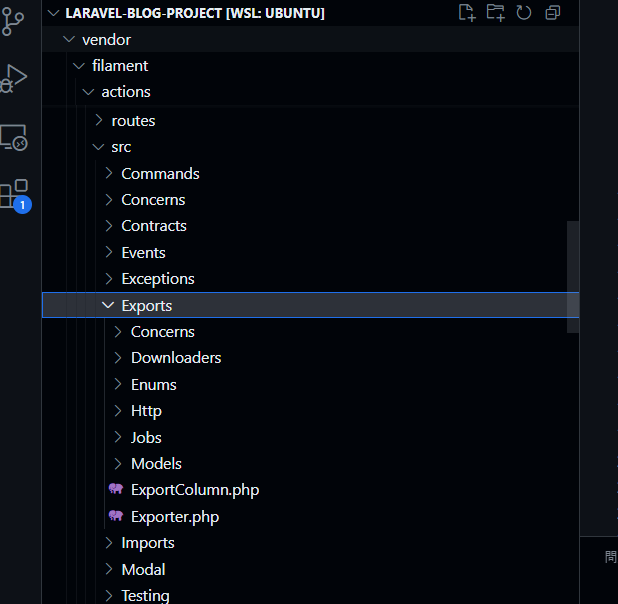Open the Run and Debug view

(13, 78)
